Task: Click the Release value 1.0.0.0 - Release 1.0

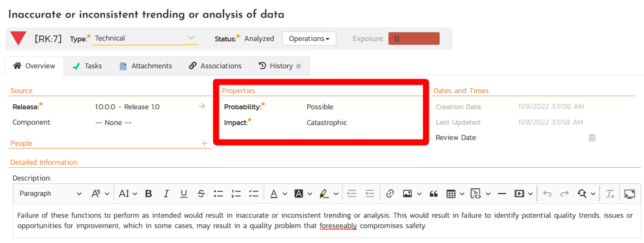Action: 128,107
